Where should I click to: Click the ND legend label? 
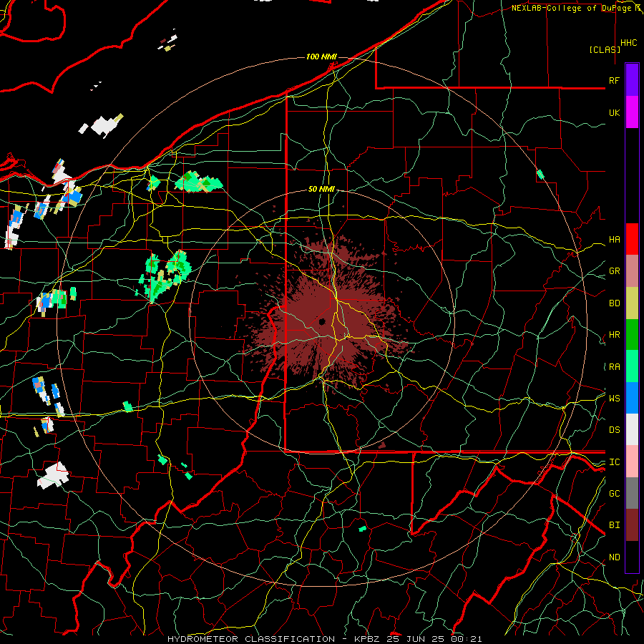(614, 557)
